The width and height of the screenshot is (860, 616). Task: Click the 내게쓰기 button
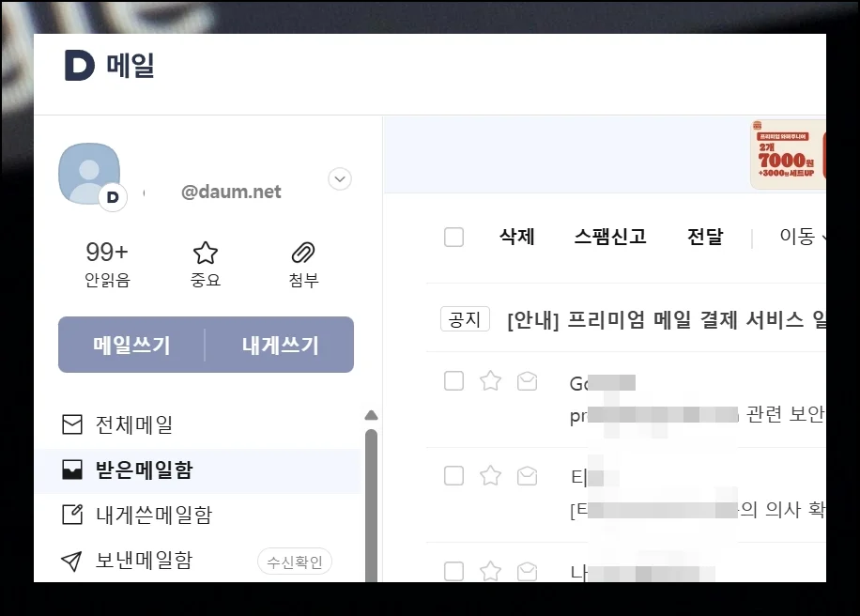(x=280, y=345)
